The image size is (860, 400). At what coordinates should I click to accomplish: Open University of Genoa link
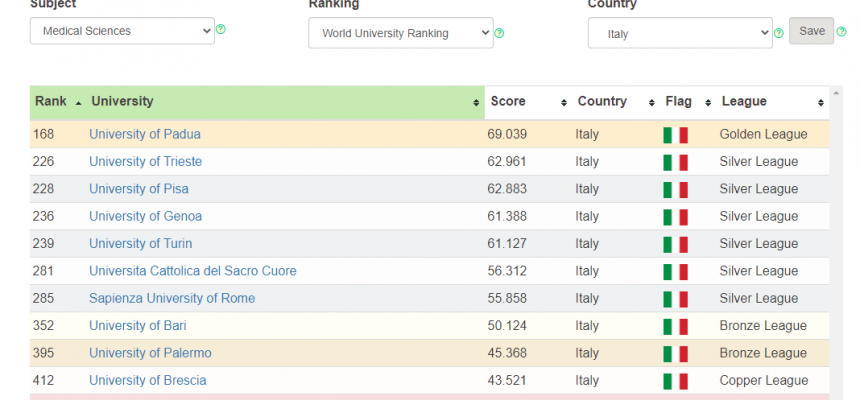click(145, 216)
